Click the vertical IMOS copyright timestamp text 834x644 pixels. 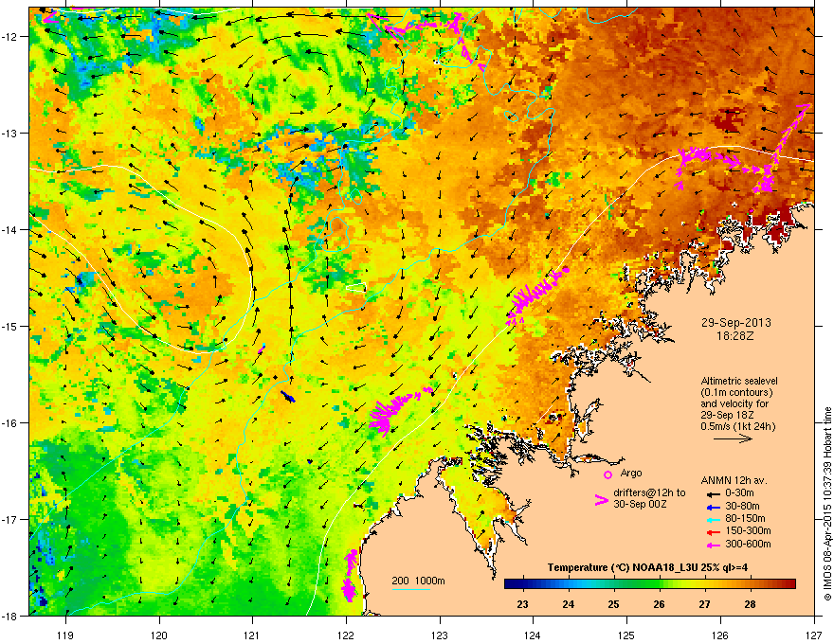pos(827,504)
